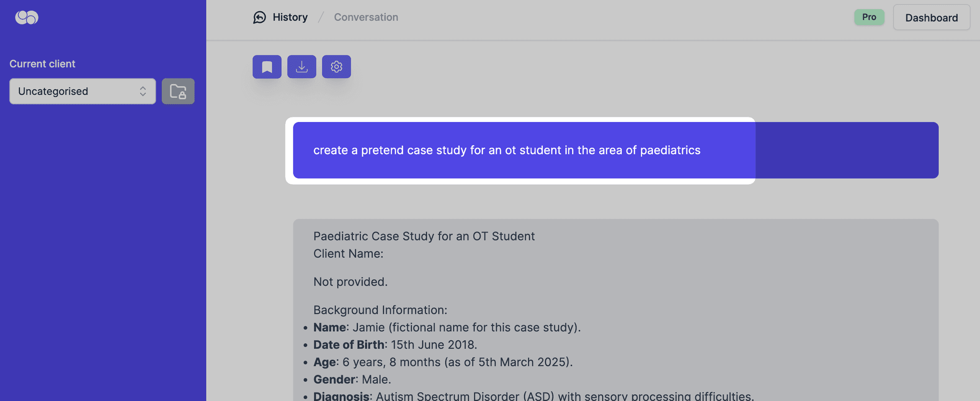Image resolution: width=980 pixels, height=401 pixels.
Task: Open the Uncategorised client selector
Action: tap(82, 91)
